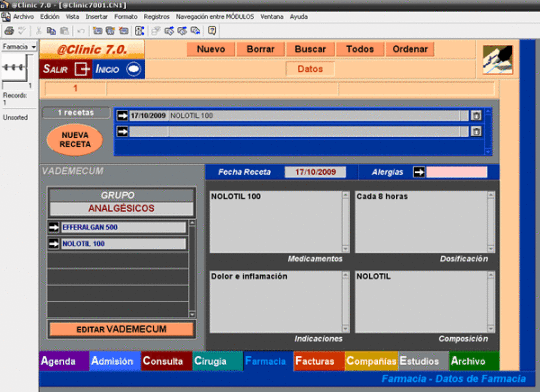Click the record navigation slider in the status area
Screen dimensions: 540x392
click(14, 67)
